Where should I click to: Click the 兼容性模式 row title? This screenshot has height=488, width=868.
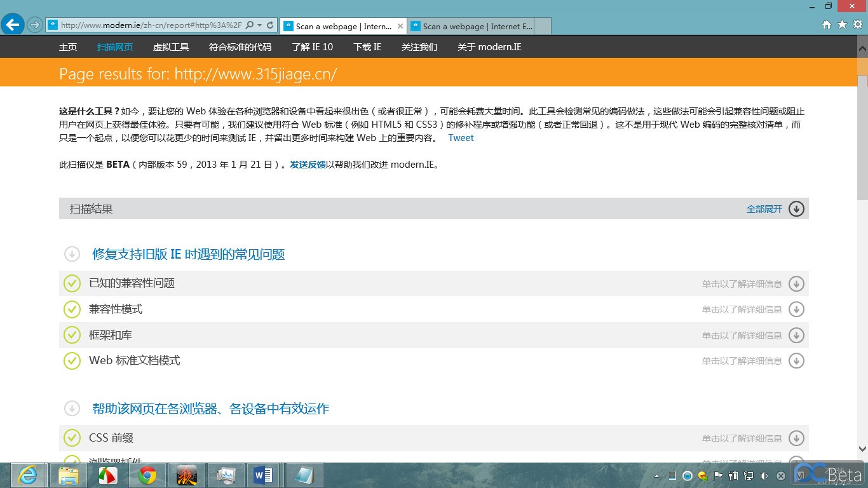(116, 309)
